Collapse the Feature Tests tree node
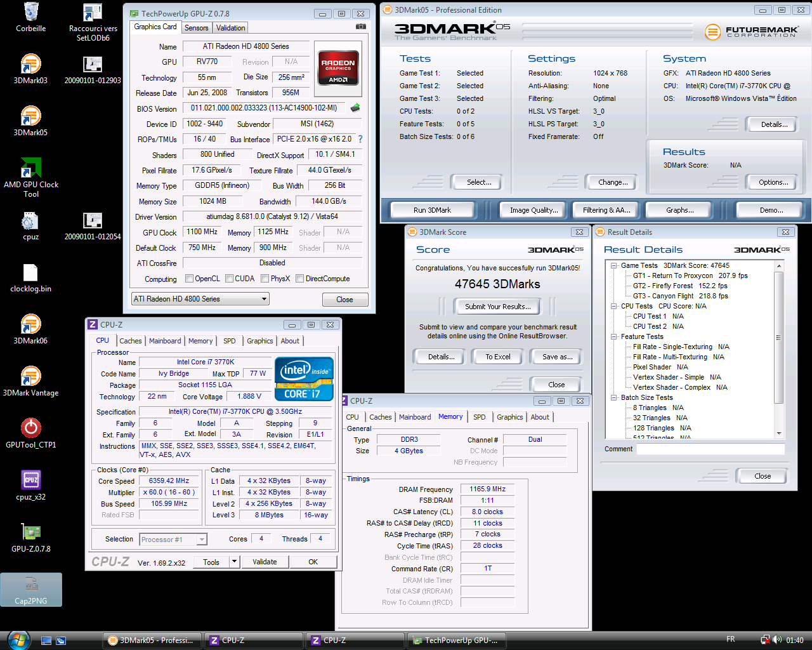Screen dimensions: 812x650 pyautogui.click(x=614, y=336)
